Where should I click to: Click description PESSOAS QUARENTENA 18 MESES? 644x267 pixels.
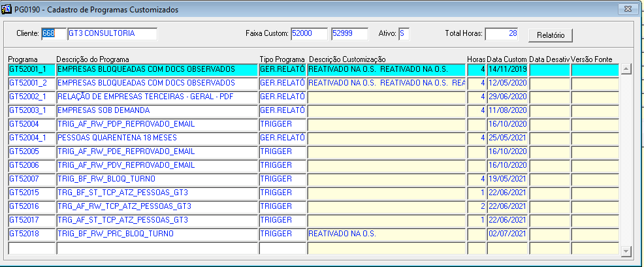[157, 138]
